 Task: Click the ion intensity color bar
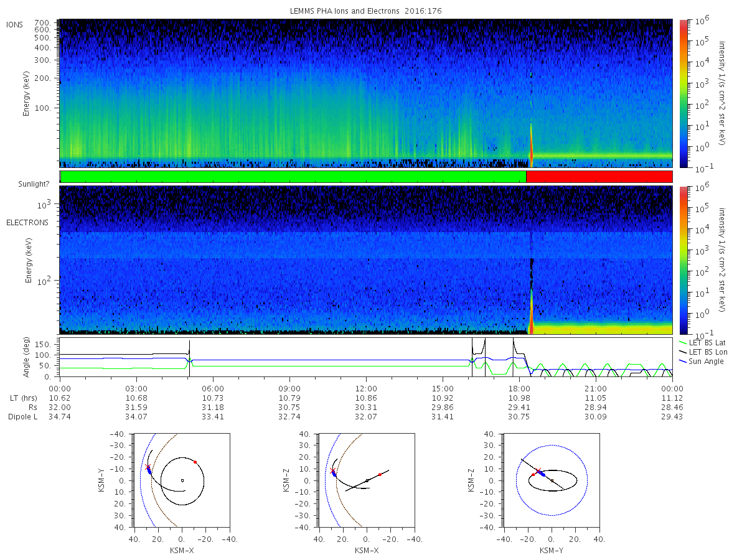point(683,93)
